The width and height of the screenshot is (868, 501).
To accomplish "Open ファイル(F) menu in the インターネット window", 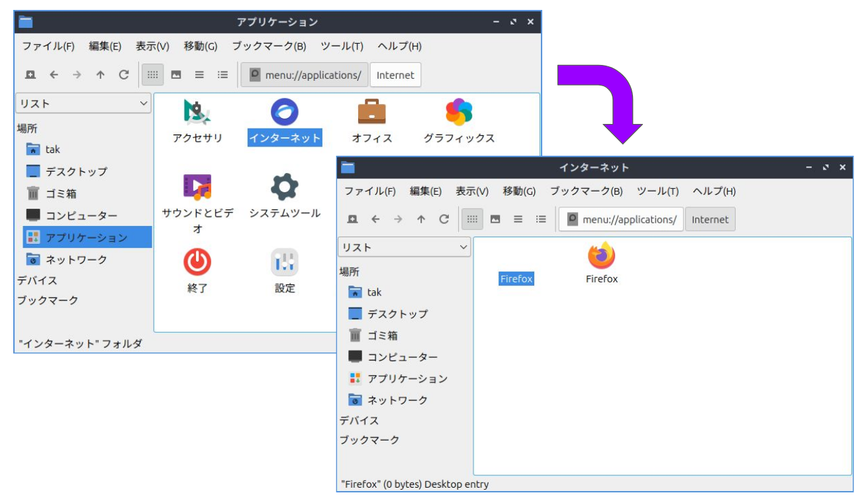I will click(x=369, y=191).
